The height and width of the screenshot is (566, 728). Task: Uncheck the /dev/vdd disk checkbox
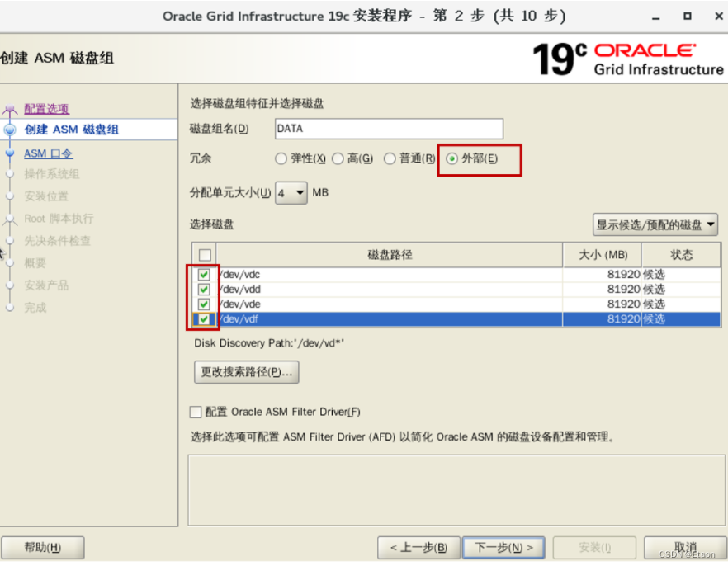[204, 289]
